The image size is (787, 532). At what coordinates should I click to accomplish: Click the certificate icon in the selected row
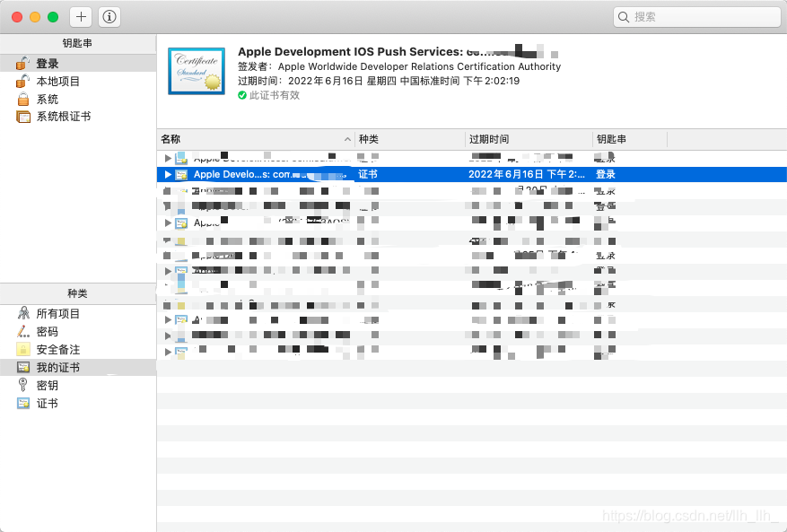181,175
